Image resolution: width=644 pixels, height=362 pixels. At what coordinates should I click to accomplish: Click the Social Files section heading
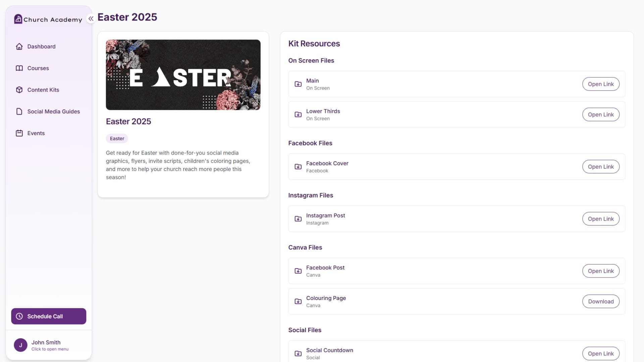[305, 330]
